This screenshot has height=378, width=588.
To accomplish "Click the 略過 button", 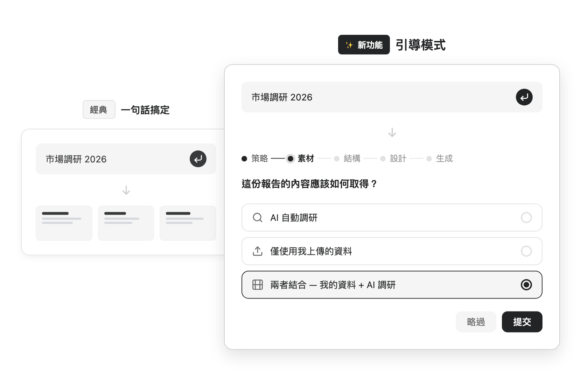I will 476,322.
